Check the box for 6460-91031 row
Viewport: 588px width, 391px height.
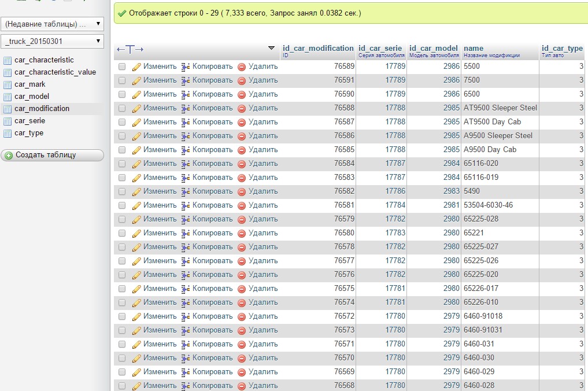click(122, 330)
